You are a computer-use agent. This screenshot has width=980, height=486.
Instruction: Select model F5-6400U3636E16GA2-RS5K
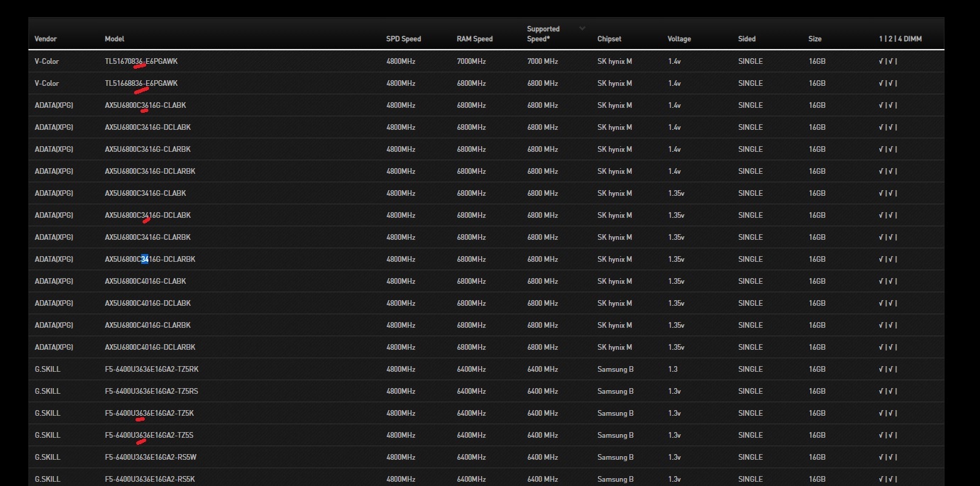pos(150,480)
